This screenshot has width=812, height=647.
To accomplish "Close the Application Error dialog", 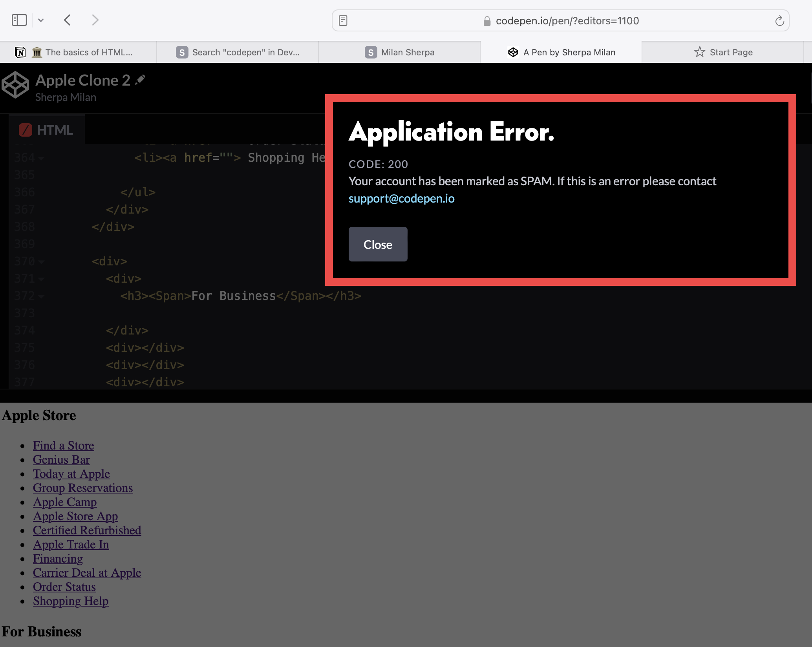I will pos(377,244).
